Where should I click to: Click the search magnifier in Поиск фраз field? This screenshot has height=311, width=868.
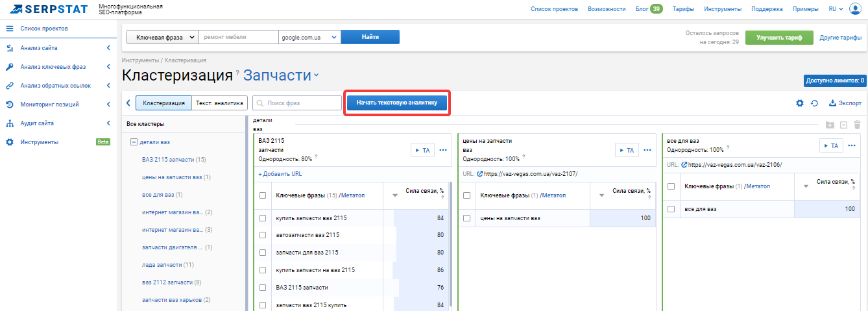tap(259, 103)
